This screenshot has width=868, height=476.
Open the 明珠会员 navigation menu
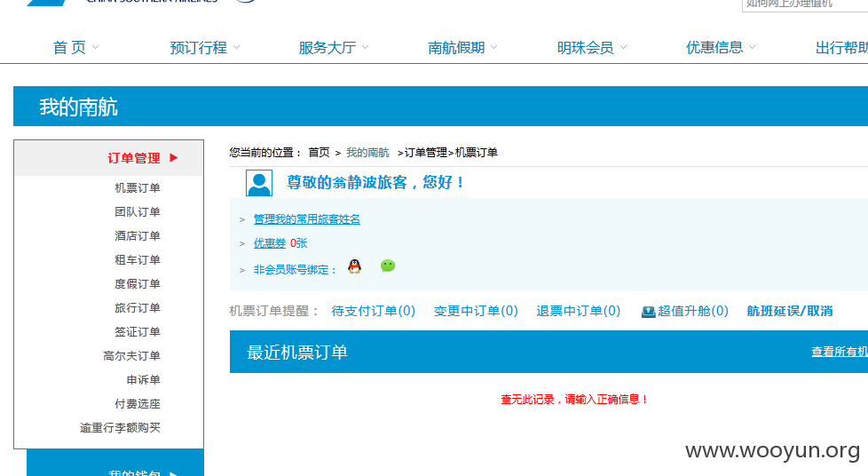(586, 48)
